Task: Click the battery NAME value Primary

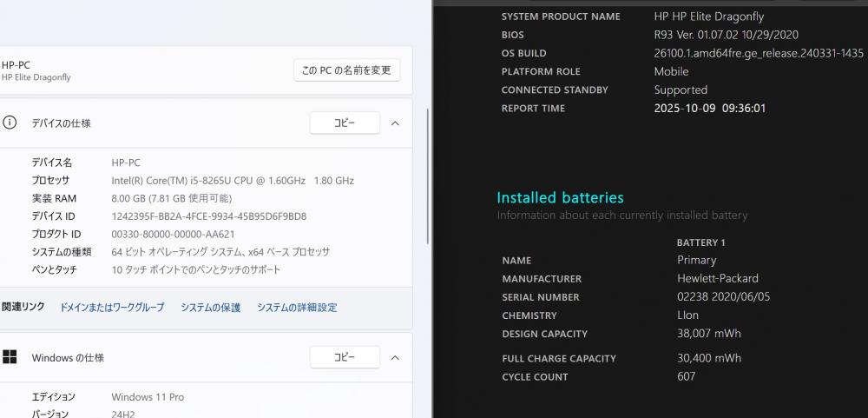Action: (697, 260)
